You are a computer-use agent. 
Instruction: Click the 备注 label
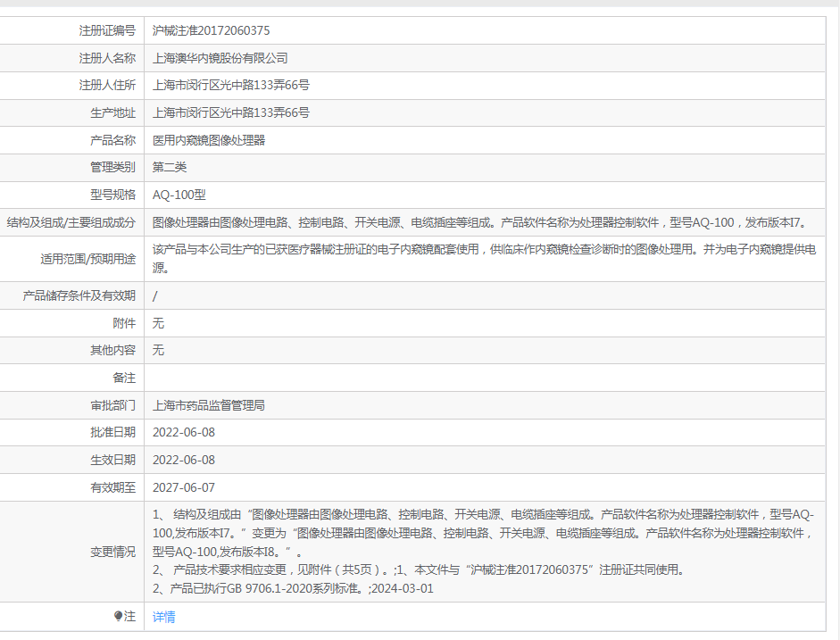point(124,378)
